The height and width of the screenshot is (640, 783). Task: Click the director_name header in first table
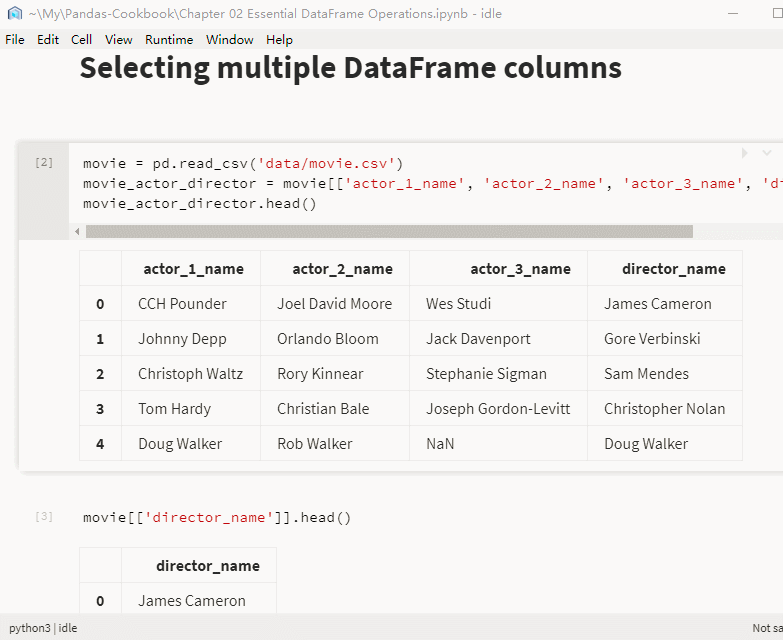[x=673, y=269]
